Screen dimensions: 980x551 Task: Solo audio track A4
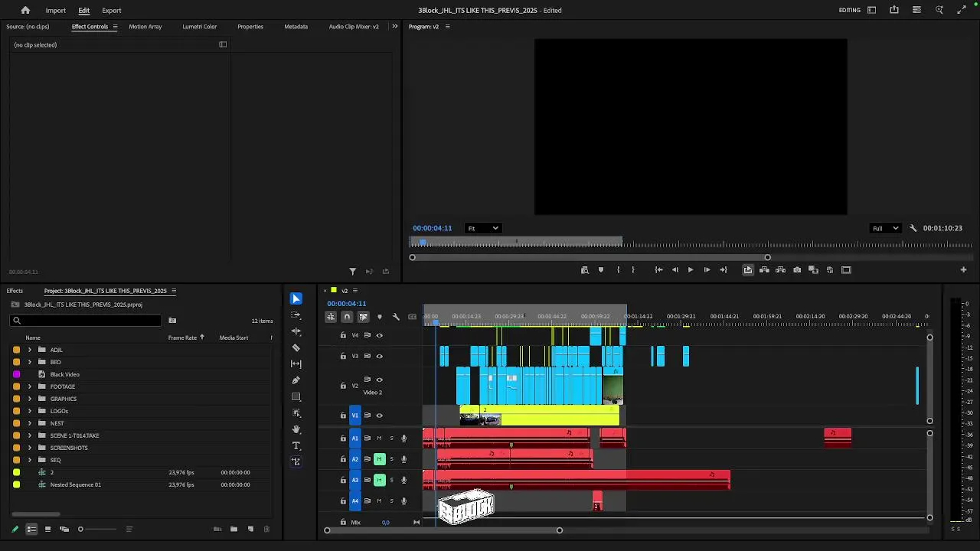pyautogui.click(x=391, y=501)
